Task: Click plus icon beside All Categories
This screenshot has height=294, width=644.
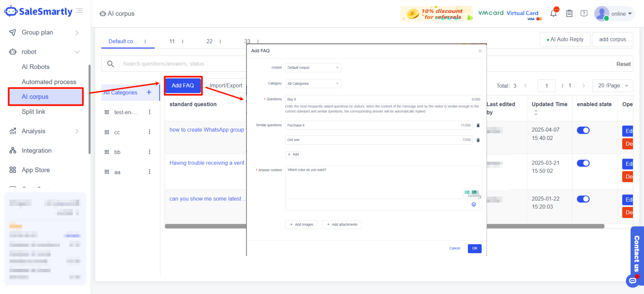Action: [x=149, y=92]
